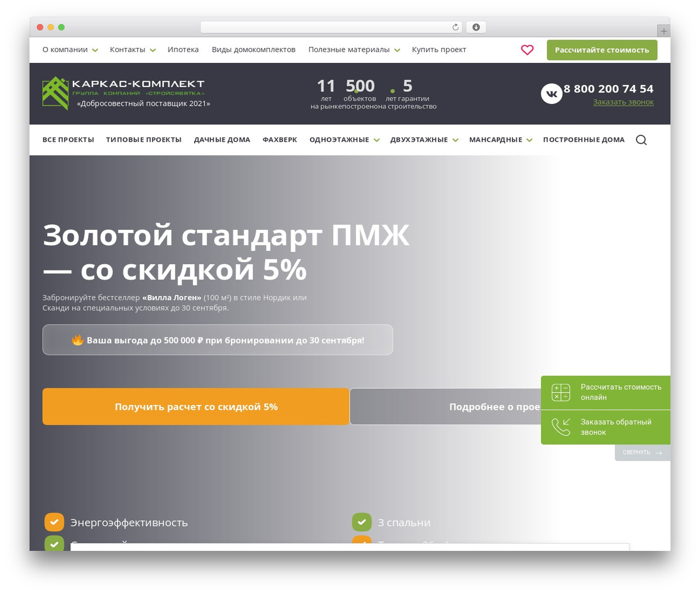Call the number 8 800 200 74 54
700x593 pixels.
[x=609, y=89]
